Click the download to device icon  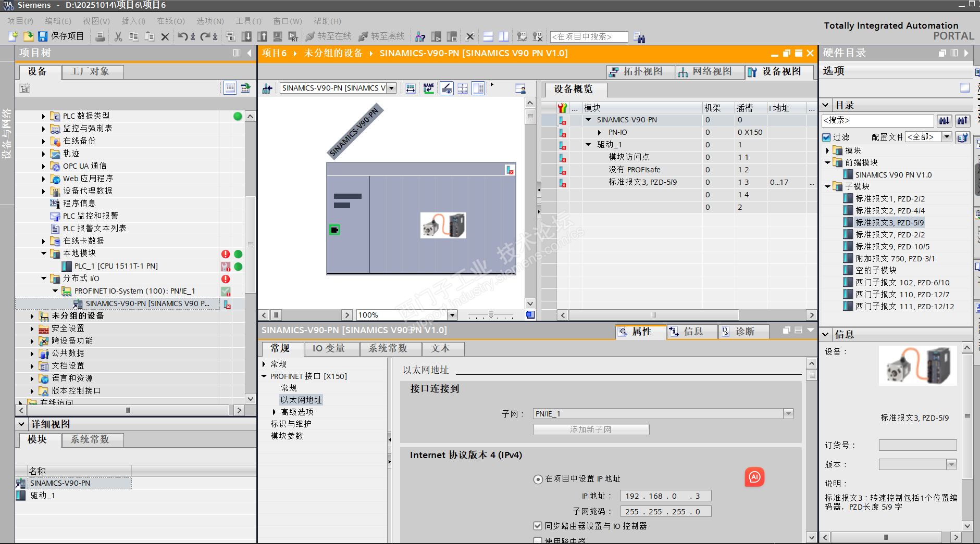tap(247, 36)
